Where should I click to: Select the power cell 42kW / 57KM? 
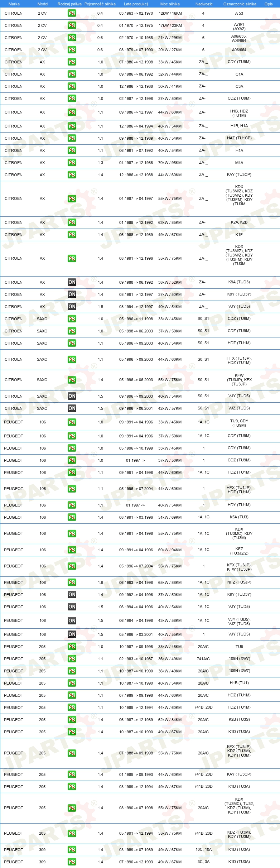pyautogui.click(x=170, y=408)
